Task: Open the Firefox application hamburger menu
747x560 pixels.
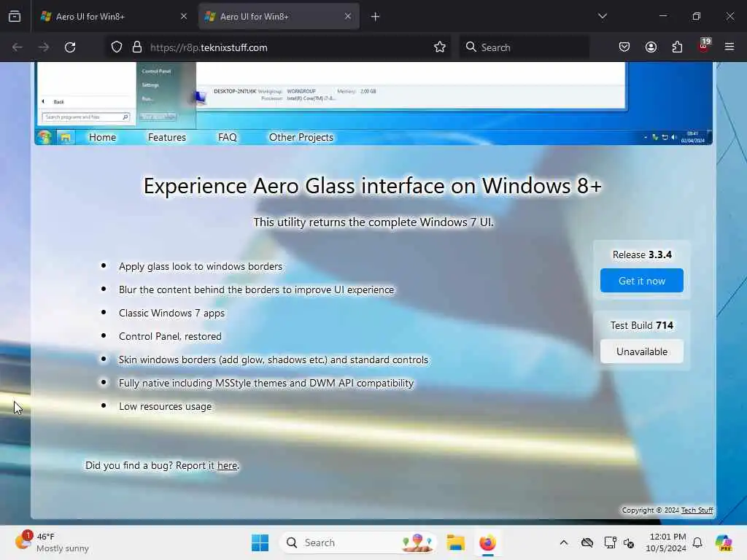Action: point(729,47)
